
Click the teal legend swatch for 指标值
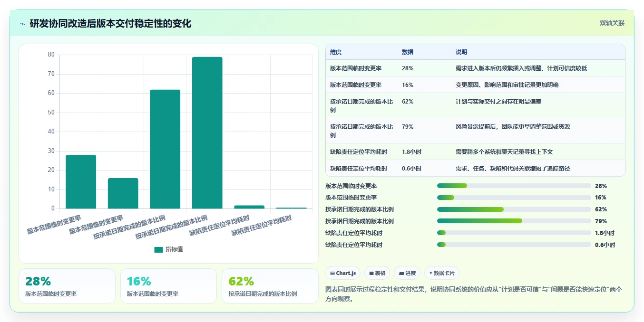point(158,249)
